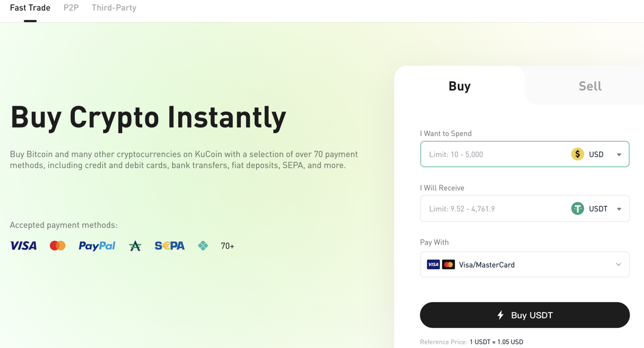This screenshot has height=348, width=644.
Task: Focus the I Want to Spend amount field
Action: [x=495, y=154]
